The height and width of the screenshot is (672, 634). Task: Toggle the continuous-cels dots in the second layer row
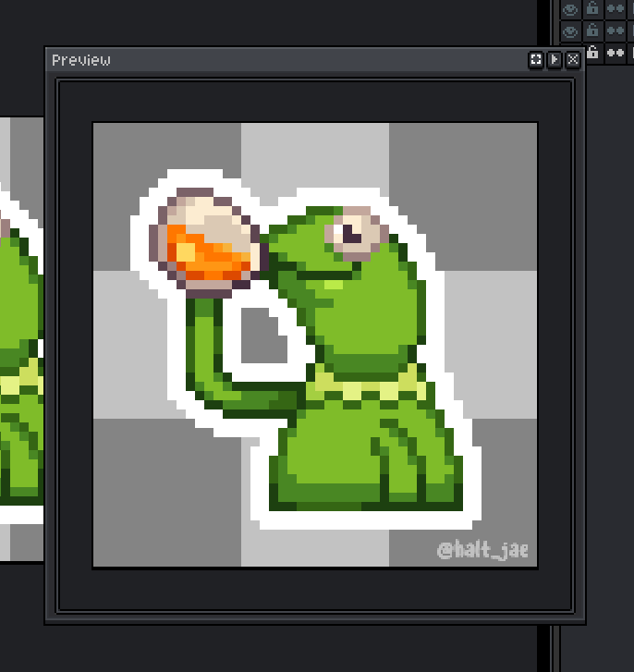click(616, 31)
